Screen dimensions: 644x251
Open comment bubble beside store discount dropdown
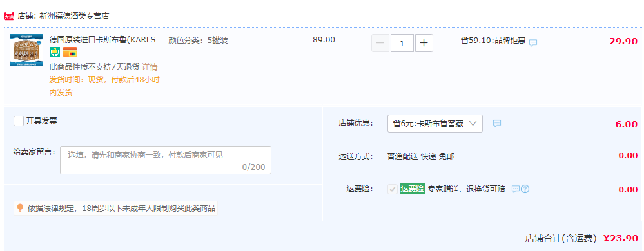pyautogui.click(x=497, y=123)
